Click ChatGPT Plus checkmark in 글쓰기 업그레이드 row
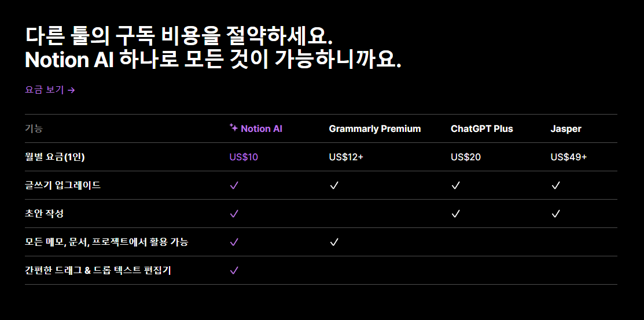Screen dimensions: 644x320 coord(455,185)
